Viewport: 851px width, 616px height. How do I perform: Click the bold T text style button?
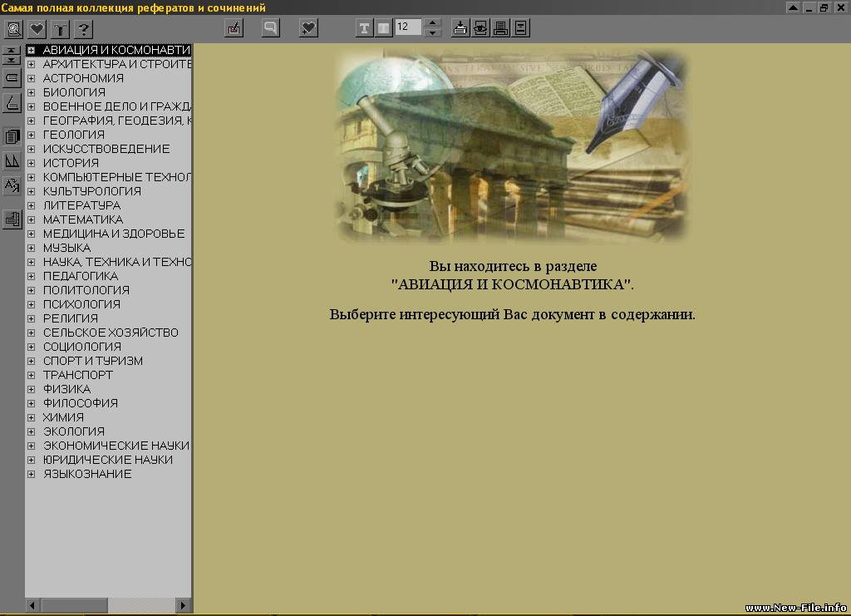(364, 28)
